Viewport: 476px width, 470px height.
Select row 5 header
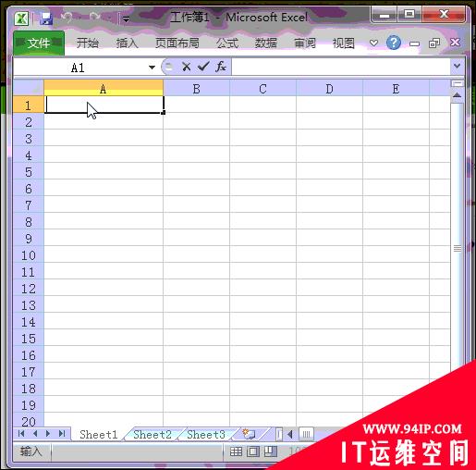pos(29,172)
